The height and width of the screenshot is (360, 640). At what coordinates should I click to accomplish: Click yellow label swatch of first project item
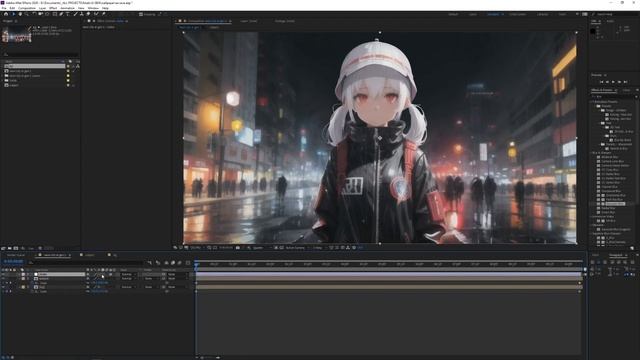(x=68, y=66)
